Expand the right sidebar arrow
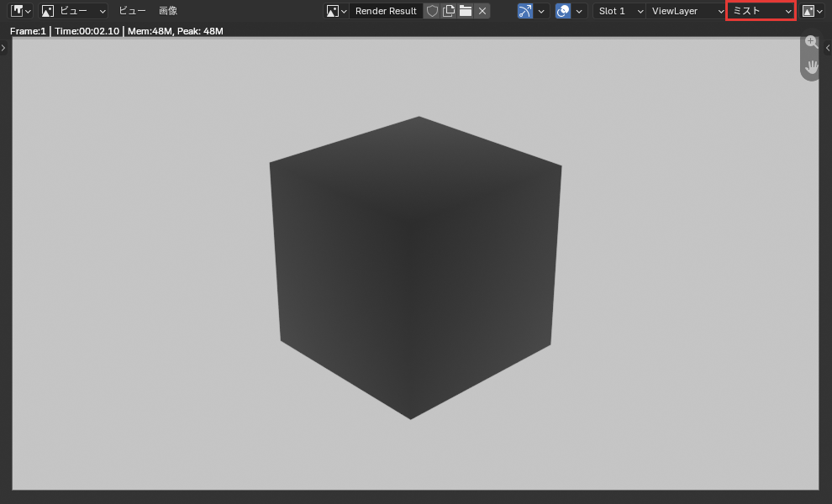Screen dimensions: 832x504 pos(828,48)
